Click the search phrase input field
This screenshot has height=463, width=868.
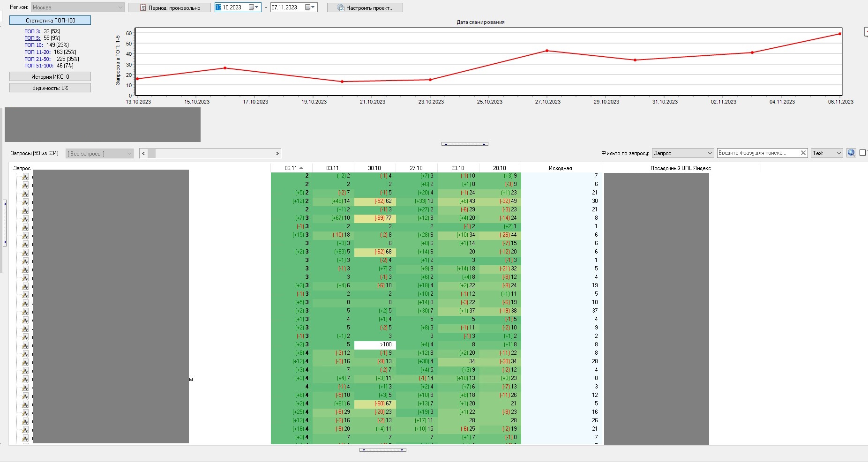(x=757, y=153)
